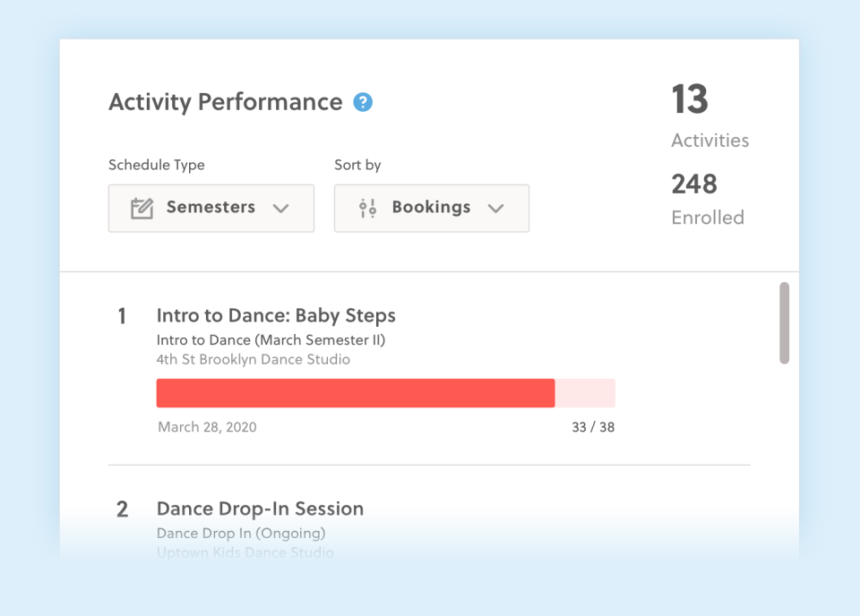
Task: Open Intro to Dance: Baby Steps activity
Action: pos(276,315)
